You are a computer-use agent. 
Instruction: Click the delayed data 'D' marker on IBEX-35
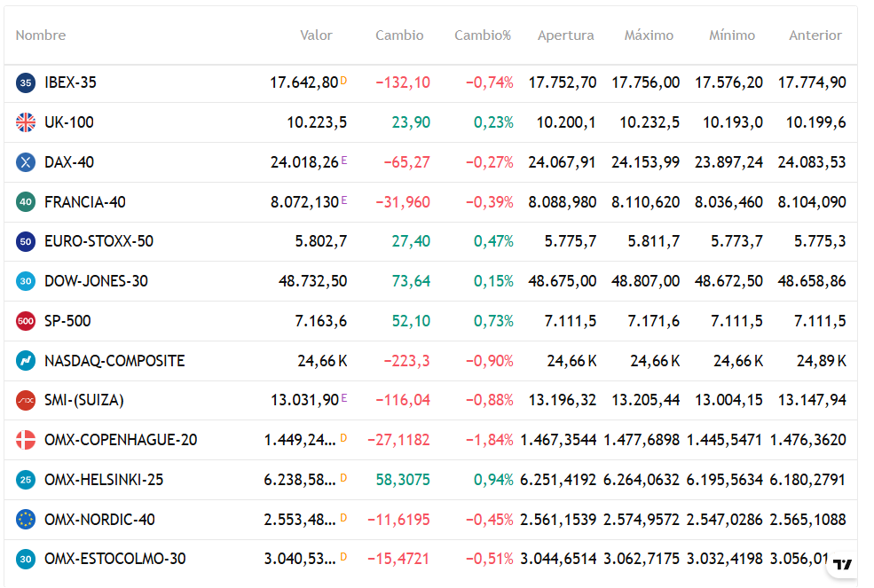point(343,81)
